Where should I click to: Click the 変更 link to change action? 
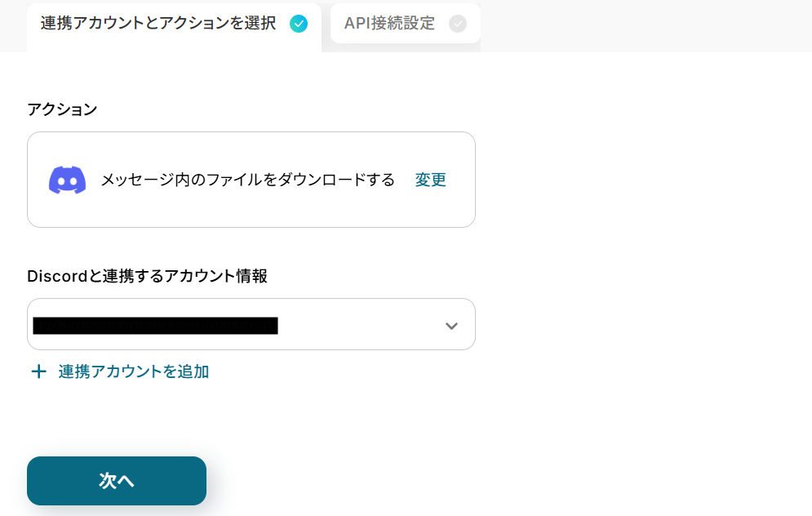point(430,180)
